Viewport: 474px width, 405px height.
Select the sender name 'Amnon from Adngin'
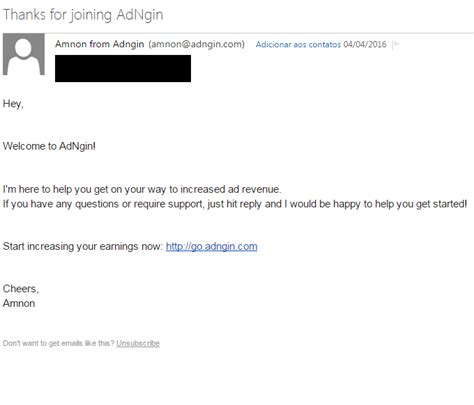click(x=100, y=44)
